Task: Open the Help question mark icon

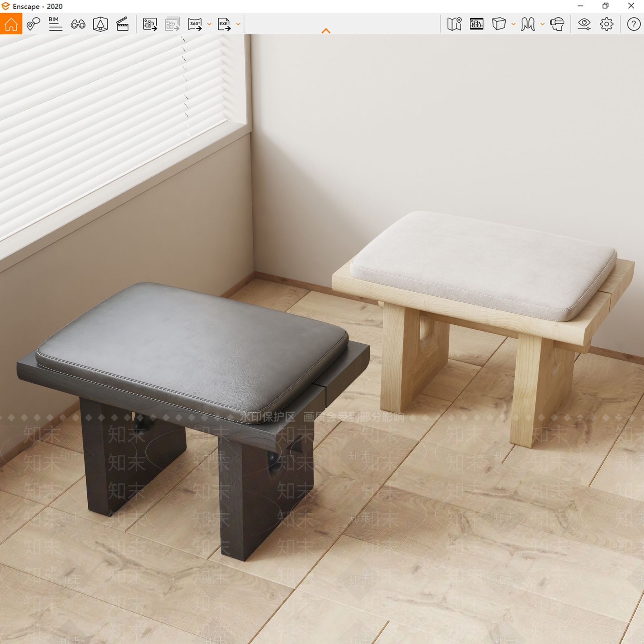Action: (x=634, y=24)
